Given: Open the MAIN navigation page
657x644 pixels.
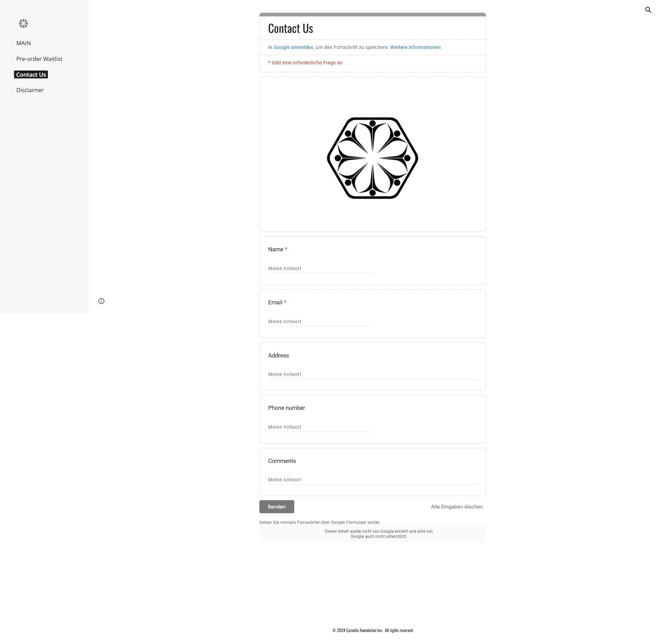Looking at the screenshot, I should pyautogui.click(x=23, y=43).
